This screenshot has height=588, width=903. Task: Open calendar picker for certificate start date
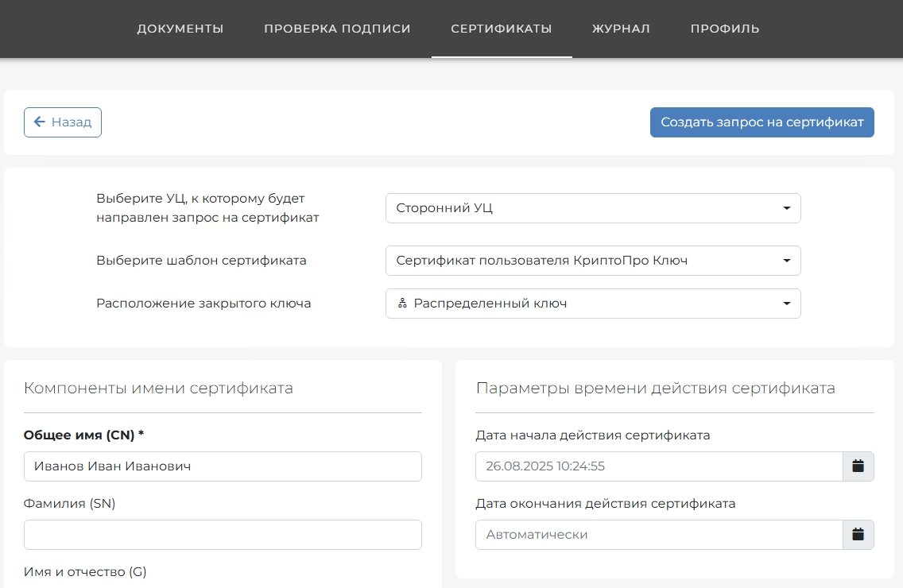point(858,466)
